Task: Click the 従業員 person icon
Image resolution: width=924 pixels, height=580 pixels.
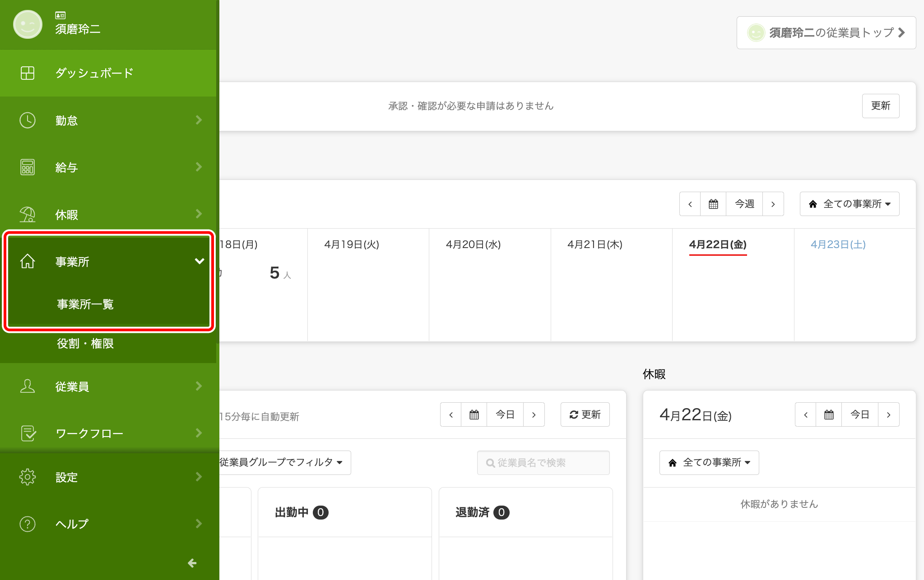Action: pos(27,386)
